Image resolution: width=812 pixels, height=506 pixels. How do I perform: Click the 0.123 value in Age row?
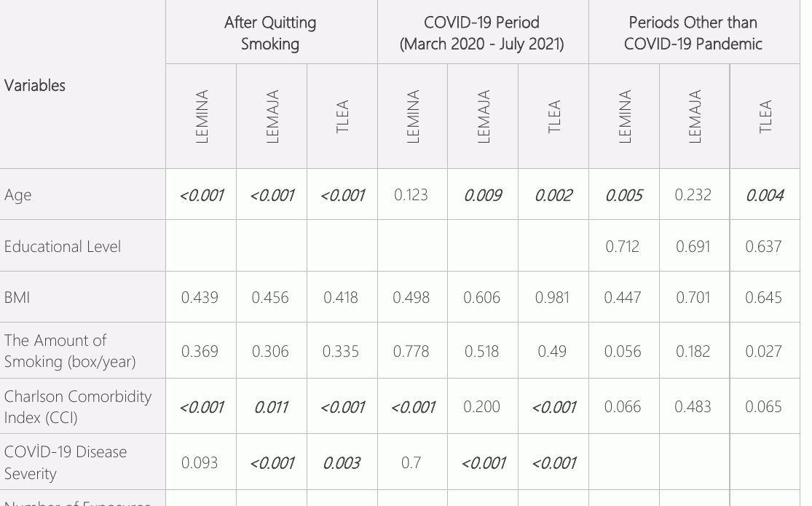tap(411, 194)
